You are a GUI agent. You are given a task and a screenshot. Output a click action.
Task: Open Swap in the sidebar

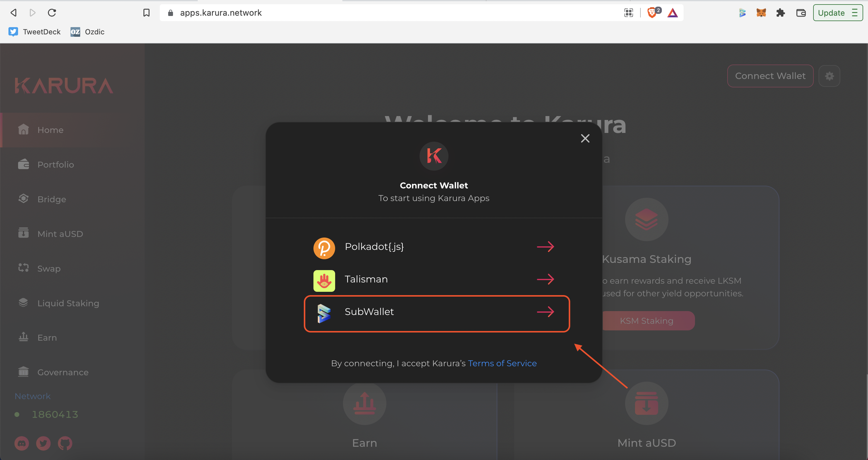[x=72, y=269]
